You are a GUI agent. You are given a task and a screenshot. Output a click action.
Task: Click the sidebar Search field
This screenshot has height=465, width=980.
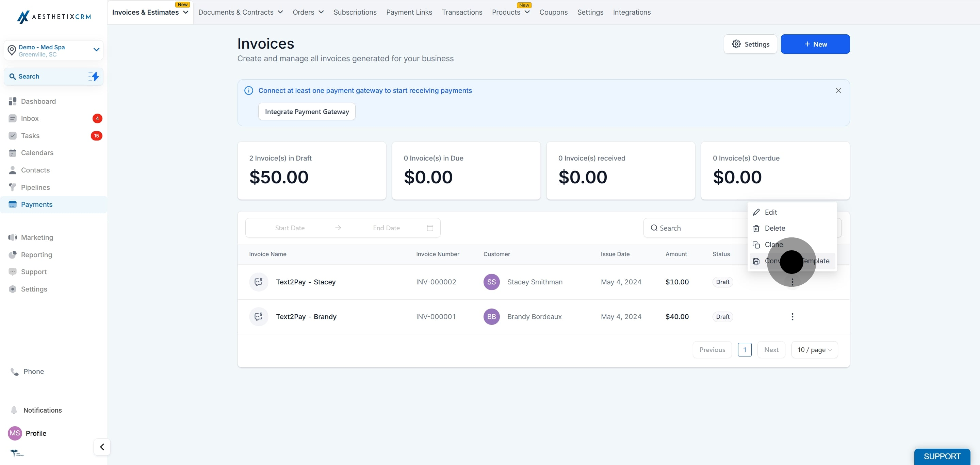pyautogui.click(x=54, y=77)
